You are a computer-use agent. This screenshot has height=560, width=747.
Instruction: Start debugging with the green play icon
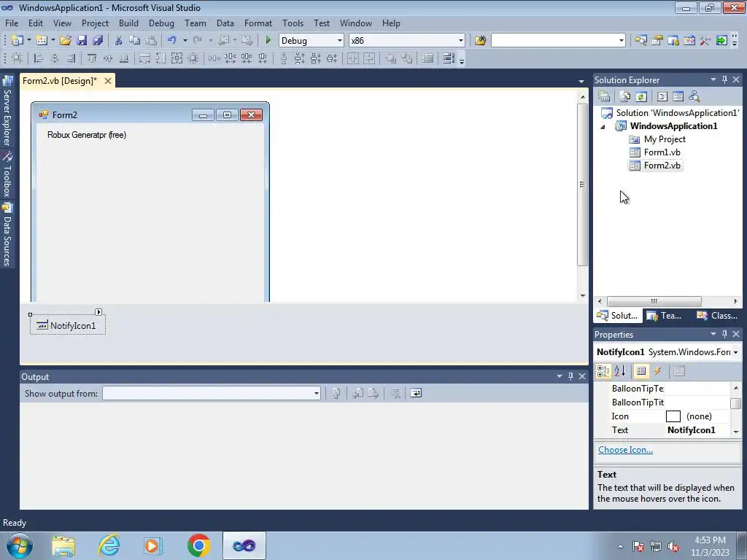268,41
